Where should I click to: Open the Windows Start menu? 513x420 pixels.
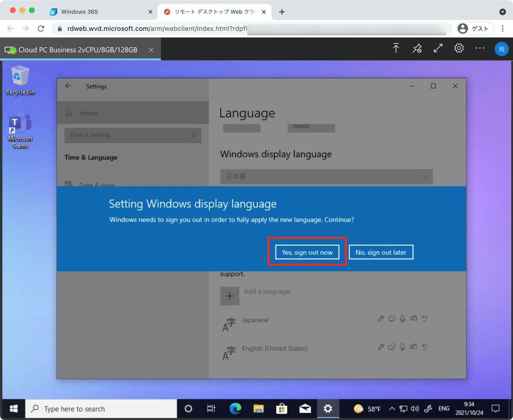tap(13, 409)
